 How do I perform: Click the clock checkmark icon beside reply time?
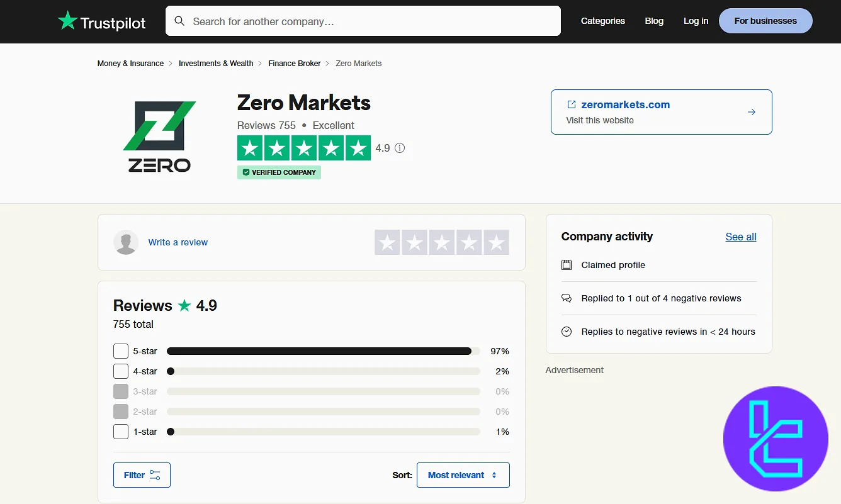(x=567, y=332)
